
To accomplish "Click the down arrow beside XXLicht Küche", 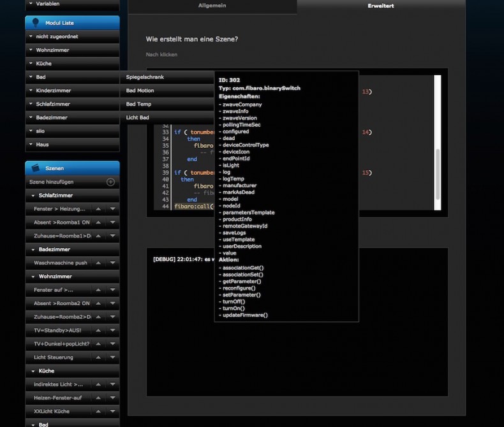I will (x=112, y=411).
